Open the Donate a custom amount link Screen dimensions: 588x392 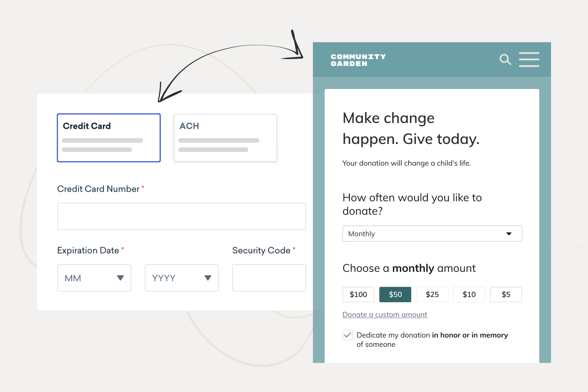point(384,314)
